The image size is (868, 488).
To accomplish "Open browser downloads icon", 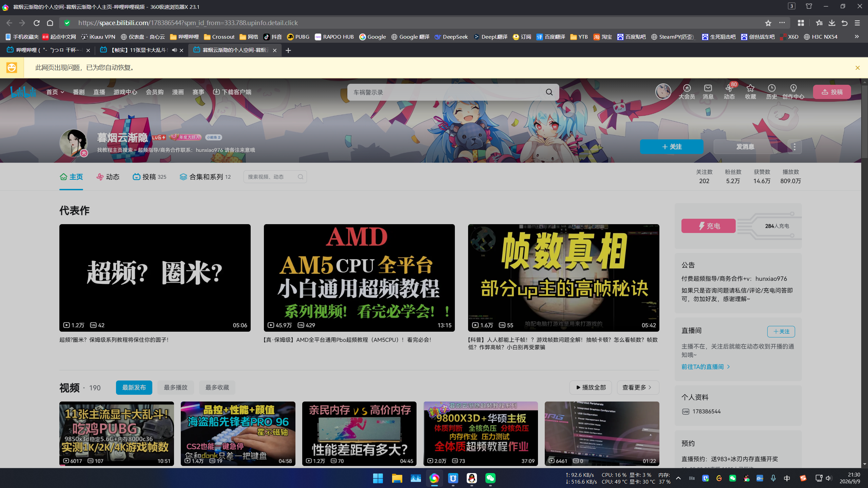I will [x=832, y=23].
